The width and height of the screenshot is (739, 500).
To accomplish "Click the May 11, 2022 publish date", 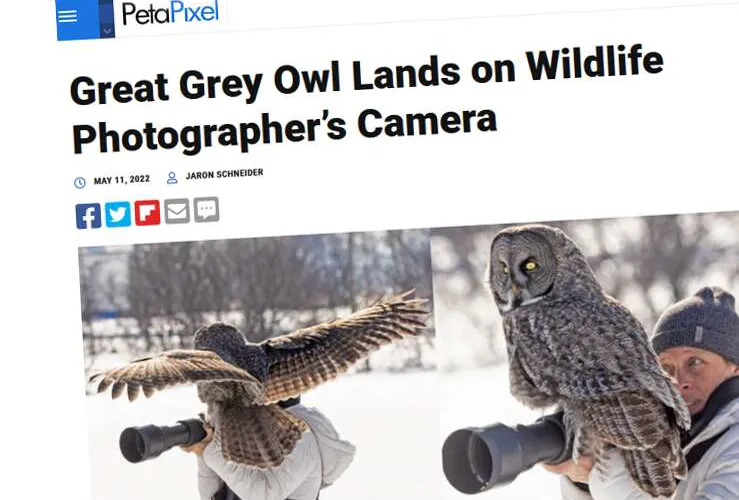I will [122, 180].
